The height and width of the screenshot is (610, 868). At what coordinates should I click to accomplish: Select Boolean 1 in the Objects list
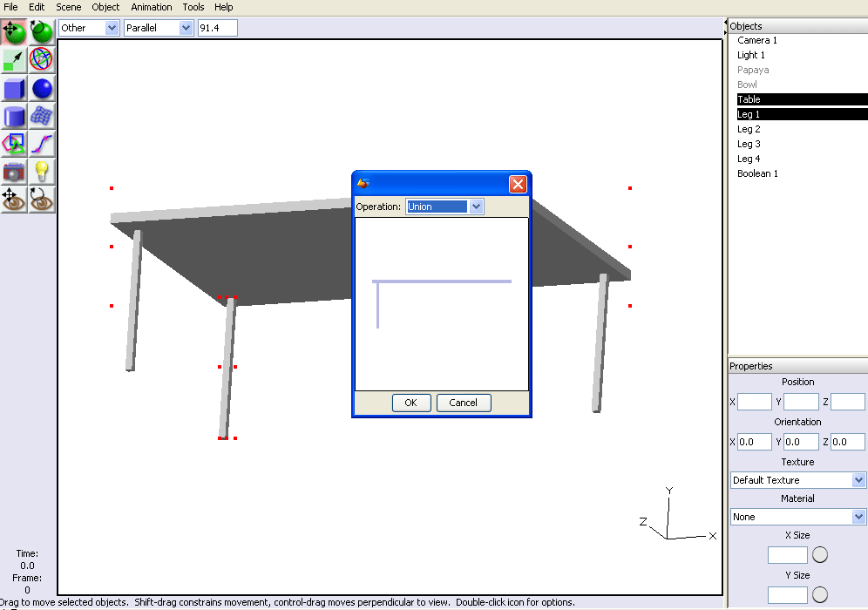click(757, 173)
